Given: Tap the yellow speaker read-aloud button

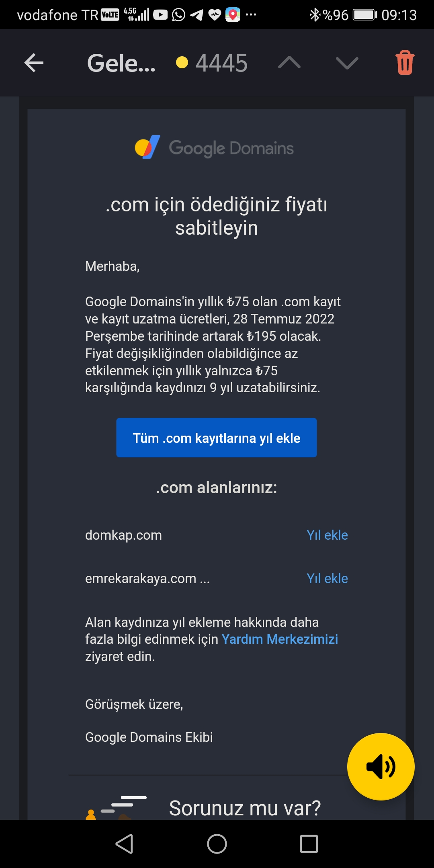Looking at the screenshot, I should pos(381,766).
